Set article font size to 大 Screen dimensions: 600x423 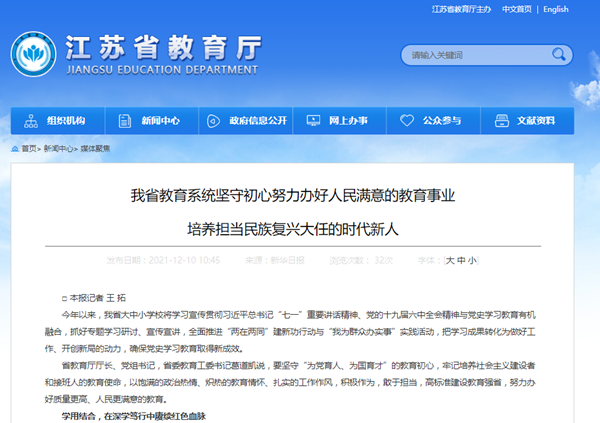pos(450,260)
